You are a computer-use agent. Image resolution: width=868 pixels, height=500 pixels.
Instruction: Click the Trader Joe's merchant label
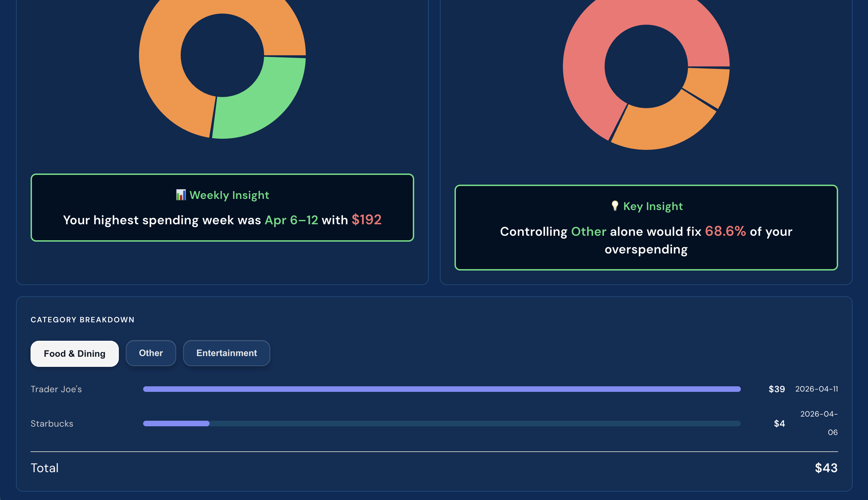(x=56, y=389)
